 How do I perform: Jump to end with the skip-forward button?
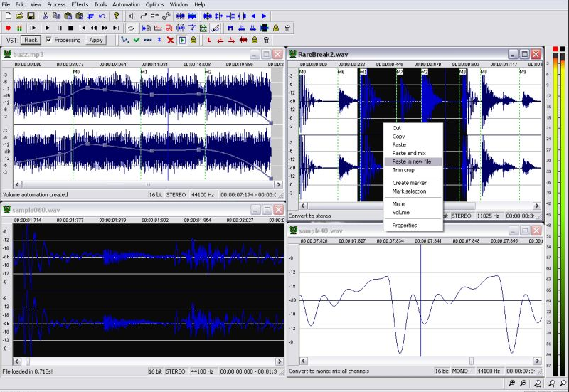pyautogui.click(x=116, y=28)
